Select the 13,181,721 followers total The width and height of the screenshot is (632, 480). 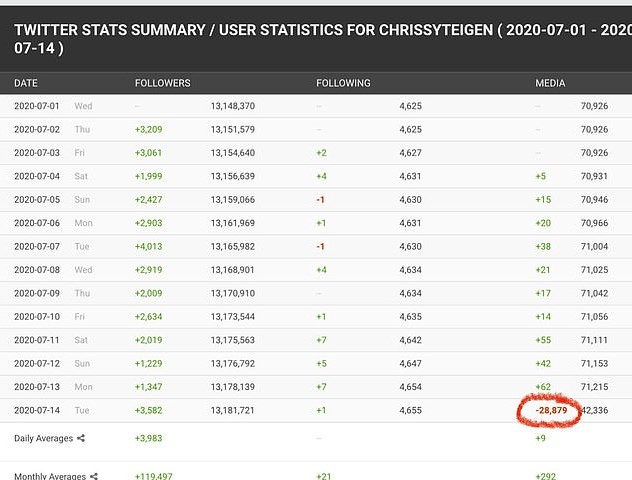232,410
